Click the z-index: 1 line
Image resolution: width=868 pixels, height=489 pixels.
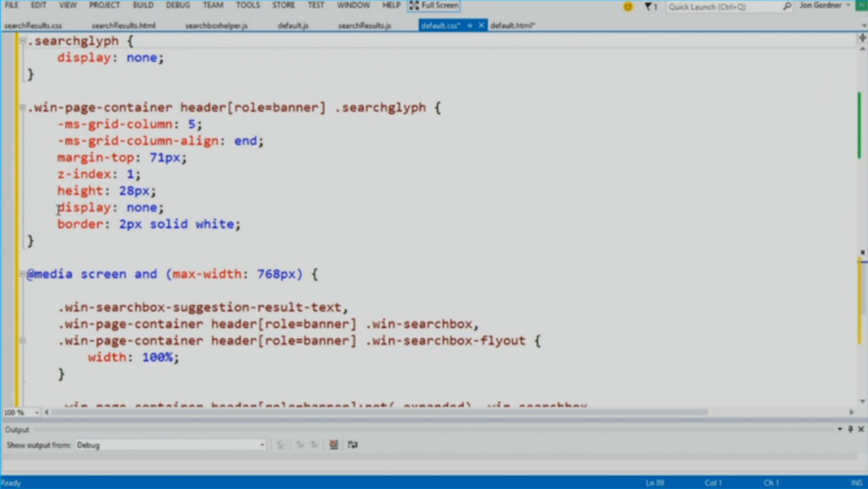pos(99,175)
